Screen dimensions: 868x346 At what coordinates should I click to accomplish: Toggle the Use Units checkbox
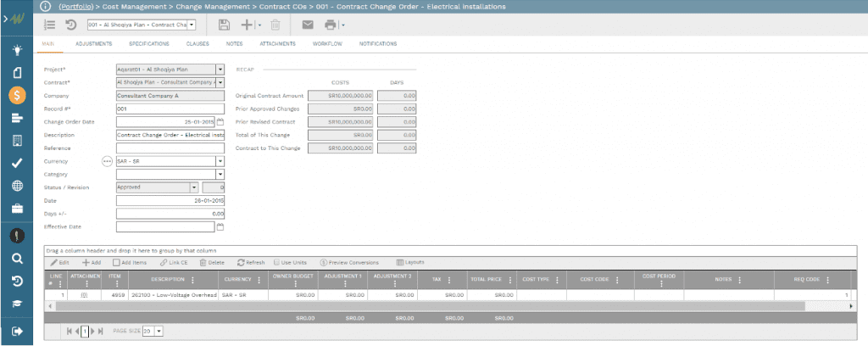(x=277, y=262)
